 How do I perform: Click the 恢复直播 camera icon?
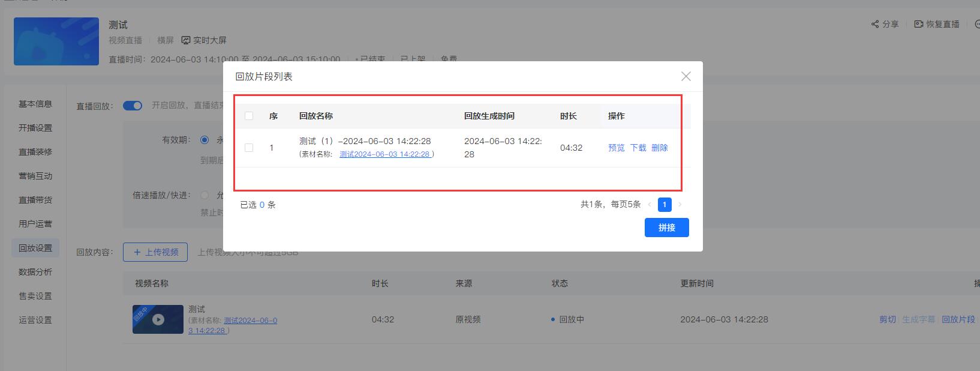pyautogui.click(x=918, y=24)
